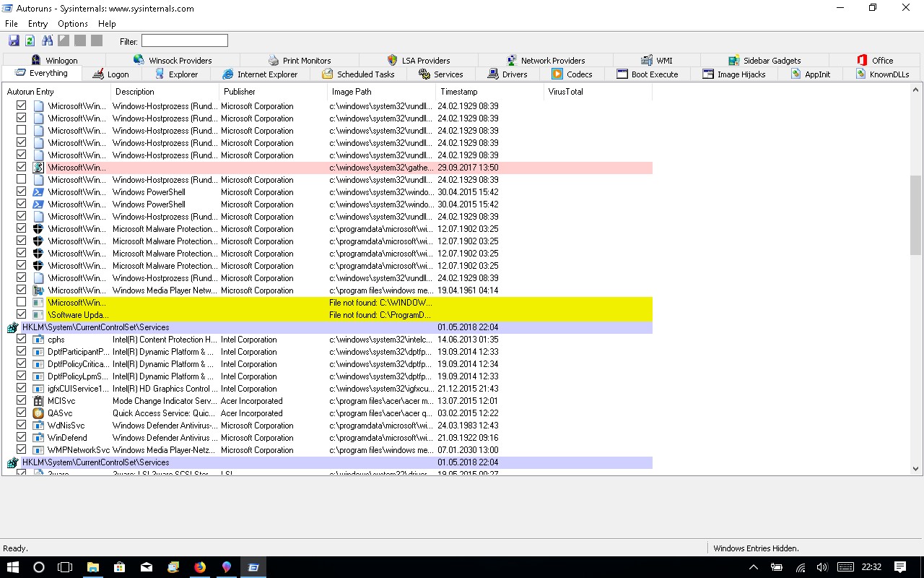Click the MCISvc entry icon
The width and height of the screenshot is (924, 578).
(39, 401)
